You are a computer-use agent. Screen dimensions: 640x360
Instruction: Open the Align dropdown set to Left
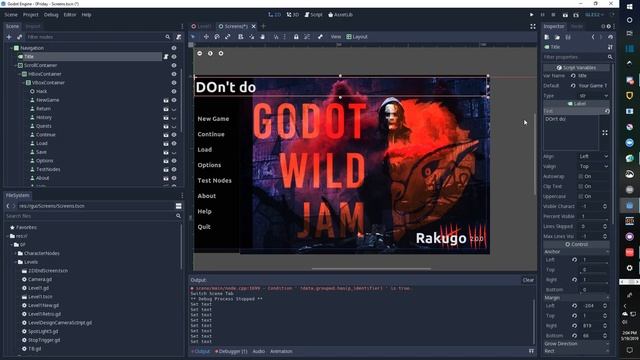point(593,156)
